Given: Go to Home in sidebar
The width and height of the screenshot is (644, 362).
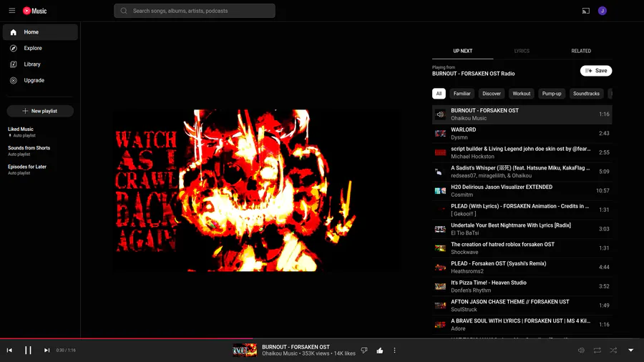Looking at the screenshot, I should (x=40, y=32).
